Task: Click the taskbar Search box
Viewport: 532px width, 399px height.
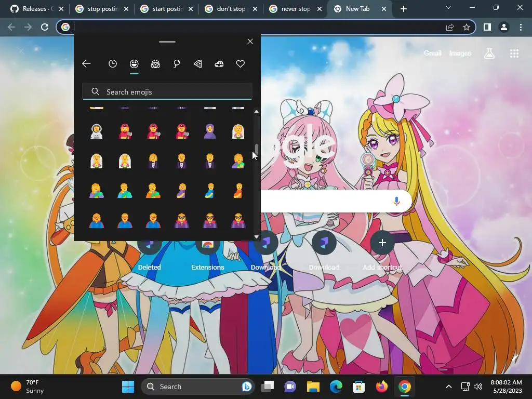Action: tap(198, 387)
